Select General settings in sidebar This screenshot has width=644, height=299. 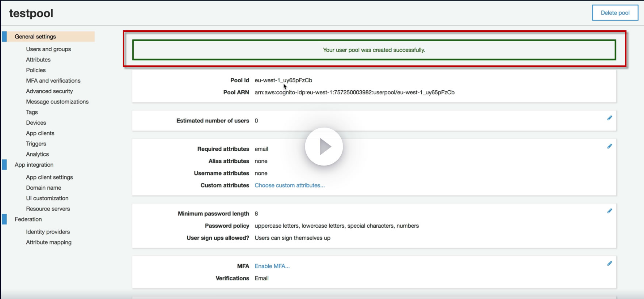(35, 37)
